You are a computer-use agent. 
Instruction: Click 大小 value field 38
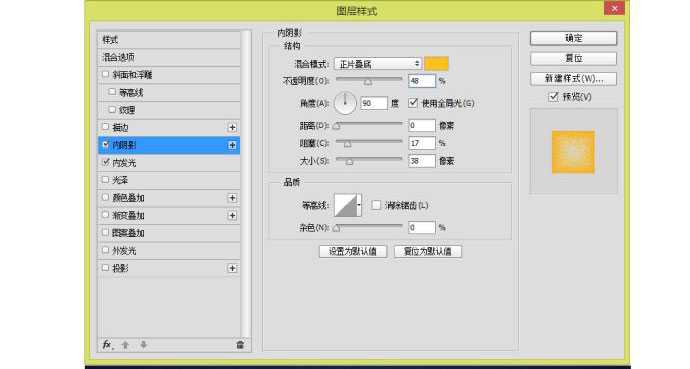click(422, 161)
